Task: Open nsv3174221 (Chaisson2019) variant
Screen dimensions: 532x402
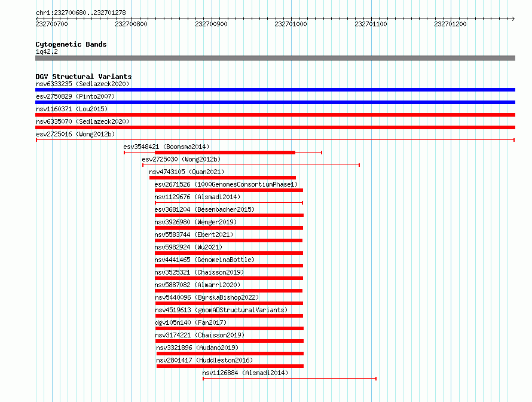Action: tap(200, 335)
